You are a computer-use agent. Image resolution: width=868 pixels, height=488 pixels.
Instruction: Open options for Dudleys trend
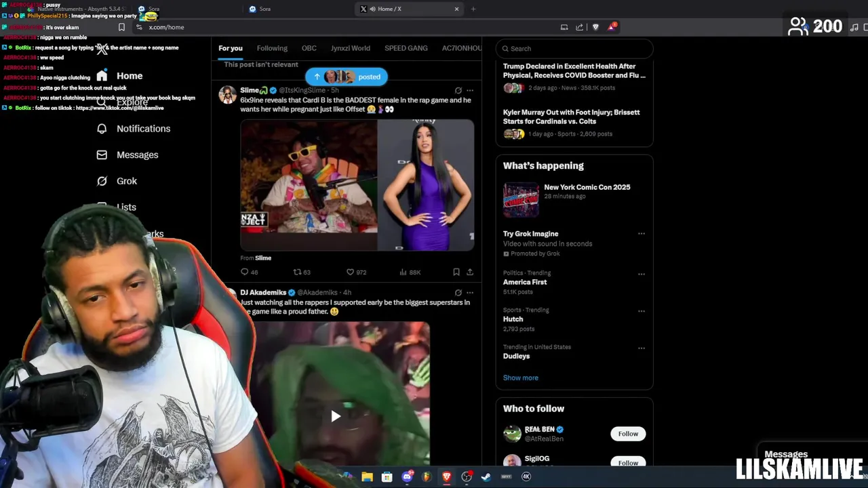pos(642,348)
